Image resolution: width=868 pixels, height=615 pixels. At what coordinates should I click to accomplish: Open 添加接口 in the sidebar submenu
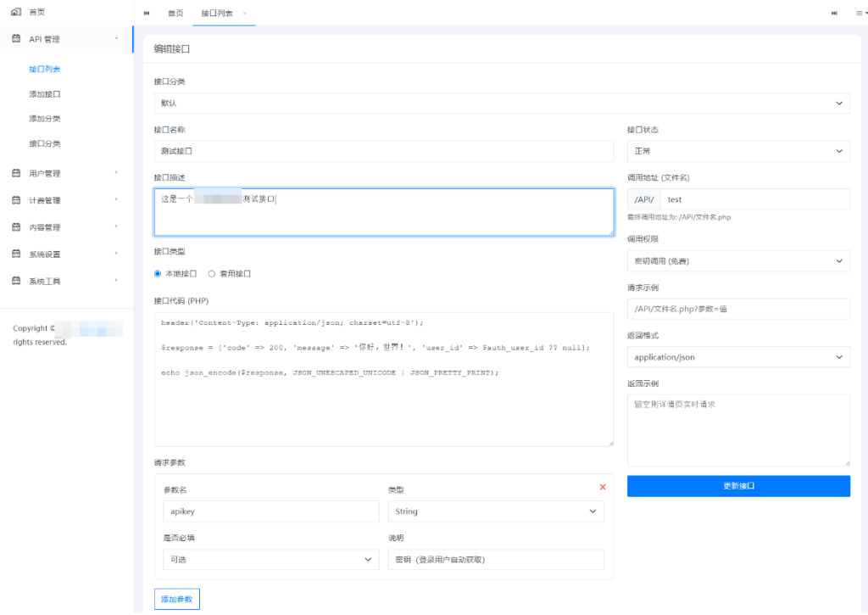click(45, 94)
